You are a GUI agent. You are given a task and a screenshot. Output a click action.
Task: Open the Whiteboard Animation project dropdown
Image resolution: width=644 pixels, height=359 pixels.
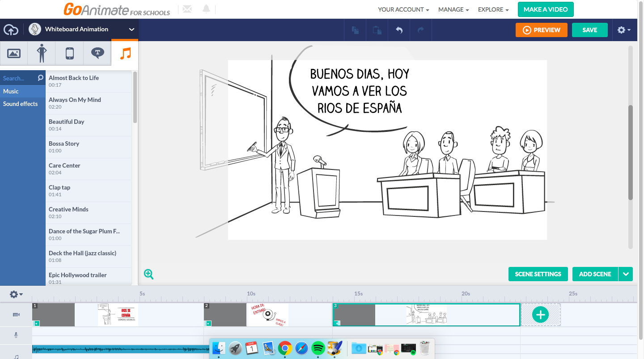tap(131, 30)
